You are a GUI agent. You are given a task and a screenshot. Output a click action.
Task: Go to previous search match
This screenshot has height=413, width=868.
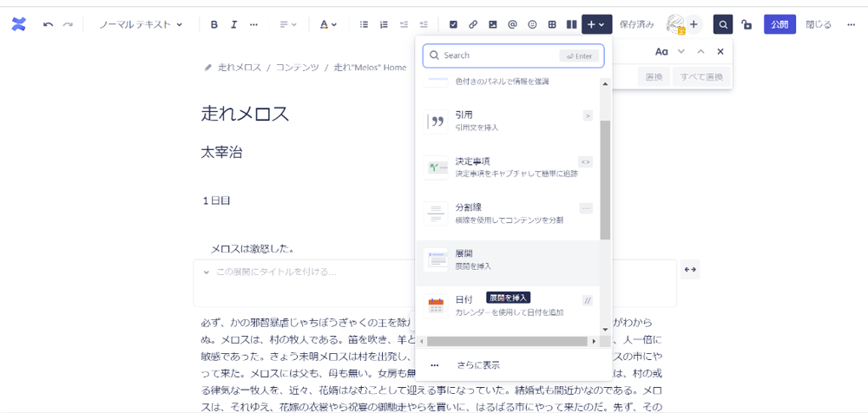(700, 51)
